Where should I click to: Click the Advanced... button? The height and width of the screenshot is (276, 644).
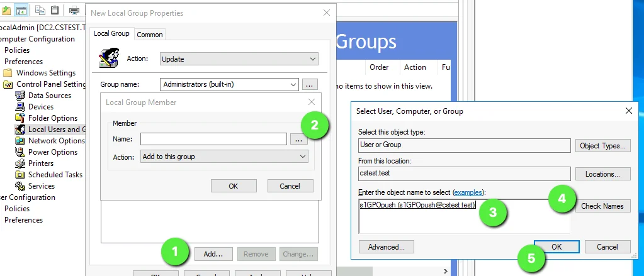tap(386, 247)
